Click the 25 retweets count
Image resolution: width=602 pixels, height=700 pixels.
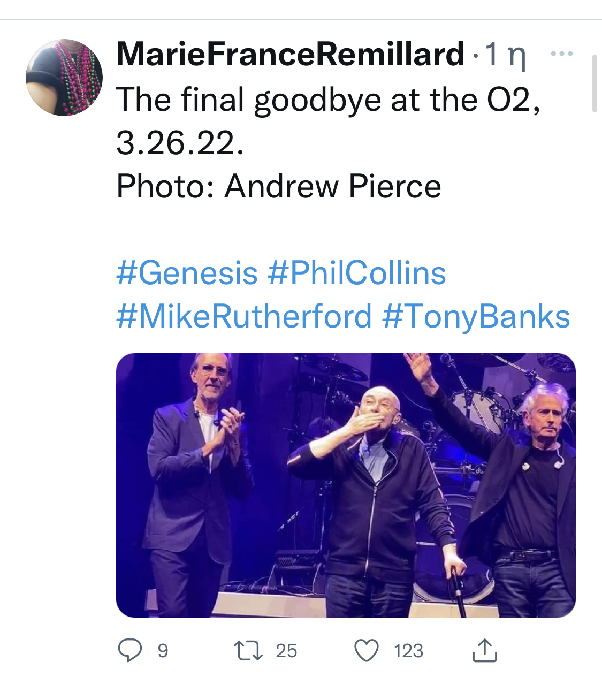point(286,651)
